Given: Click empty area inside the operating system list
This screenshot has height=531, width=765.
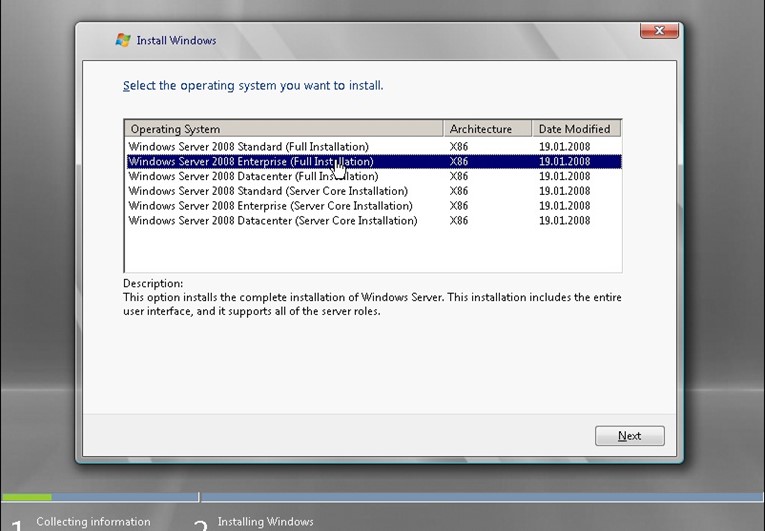Looking at the screenshot, I should (372, 250).
